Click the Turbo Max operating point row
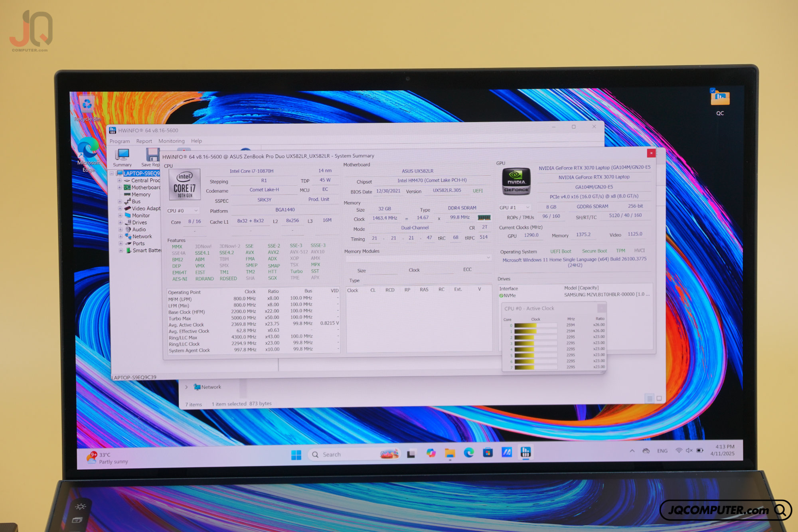798x532 pixels. 253,318
